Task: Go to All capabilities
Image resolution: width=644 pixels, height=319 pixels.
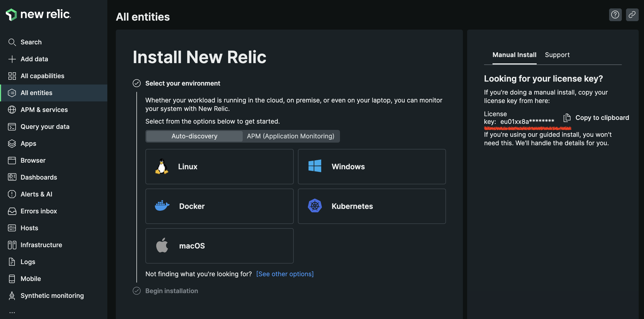Action: click(x=54, y=76)
